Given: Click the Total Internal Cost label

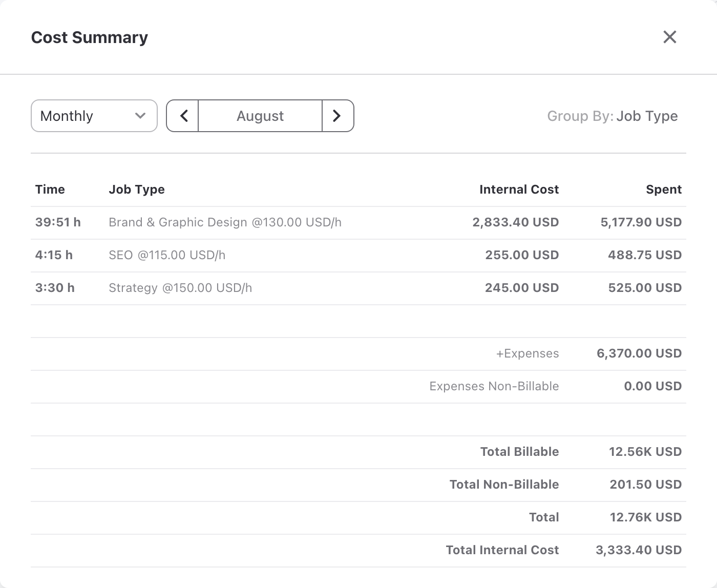Looking at the screenshot, I should [x=502, y=550].
